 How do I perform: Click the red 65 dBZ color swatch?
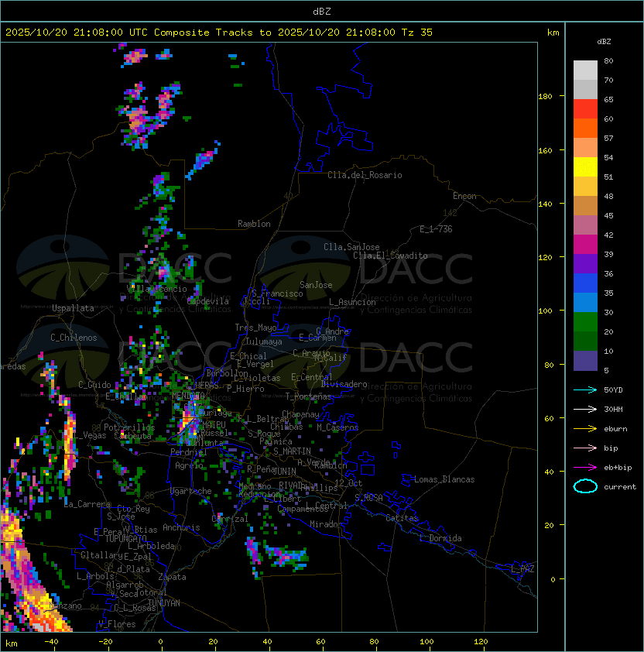tap(585, 109)
